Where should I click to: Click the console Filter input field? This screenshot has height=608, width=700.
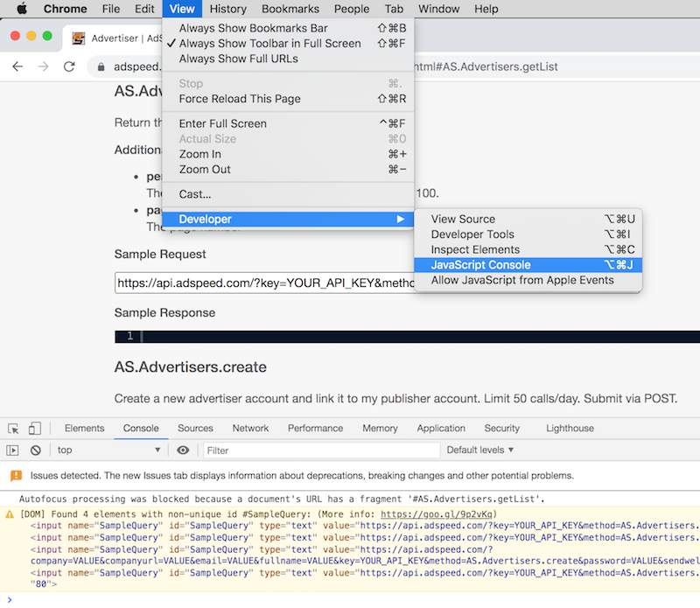click(x=321, y=451)
